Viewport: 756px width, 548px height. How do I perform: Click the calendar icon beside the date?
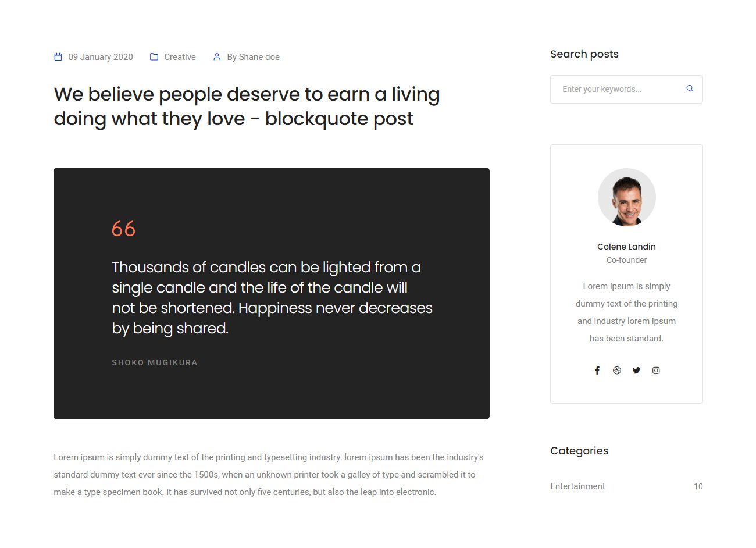click(x=58, y=57)
